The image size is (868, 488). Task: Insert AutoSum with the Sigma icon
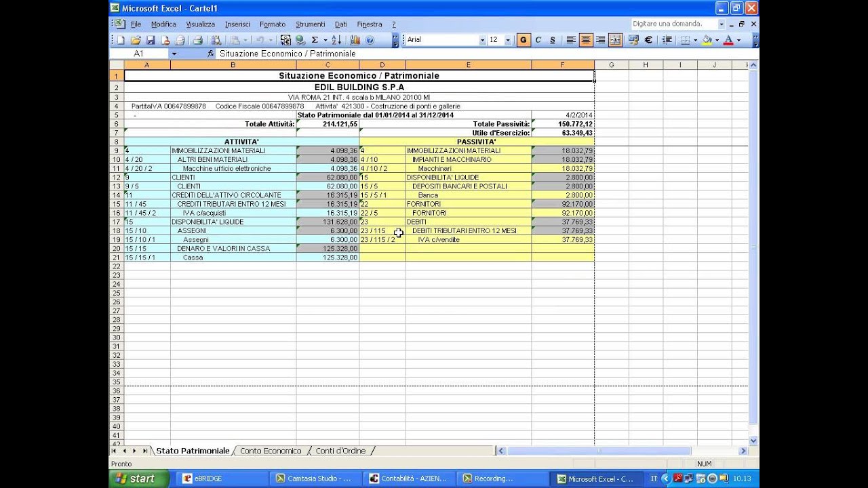coord(314,40)
